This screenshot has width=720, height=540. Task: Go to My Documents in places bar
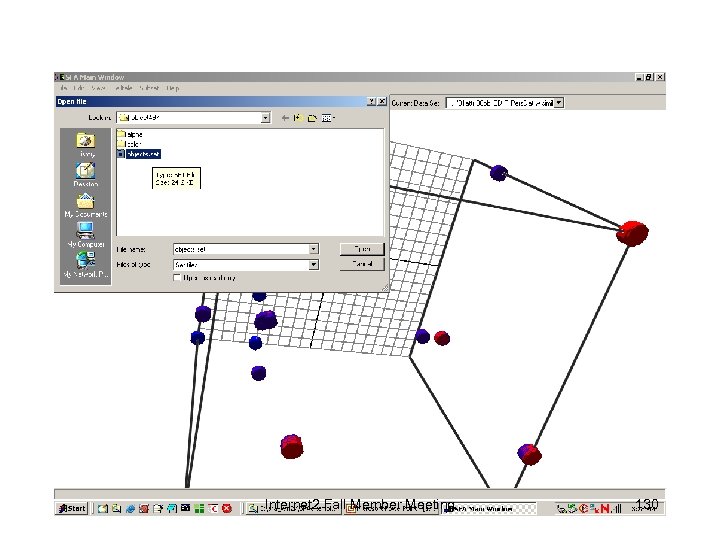coord(86,205)
